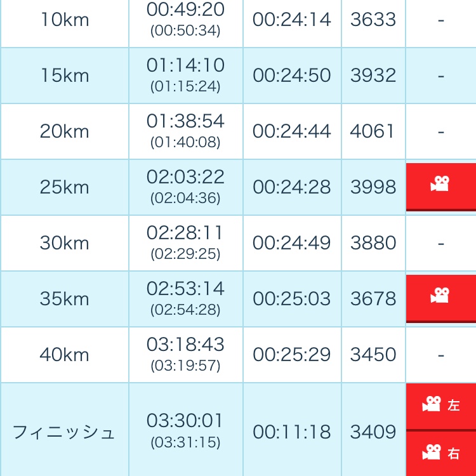Viewport: 476px width, 476px height.
Task: Click the 30km checkpoint label
Action: tap(64, 243)
